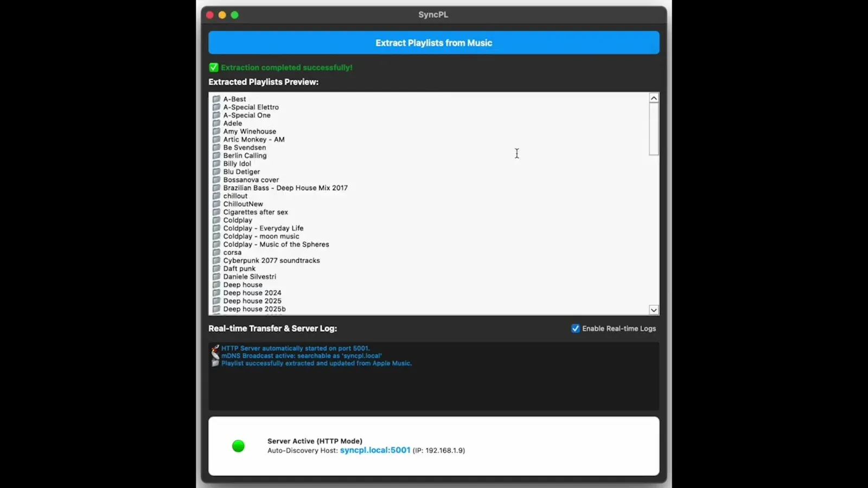This screenshot has width=868, height=488.
Task: Select the Blu Detiger playlist
Action: coord(241,172)
